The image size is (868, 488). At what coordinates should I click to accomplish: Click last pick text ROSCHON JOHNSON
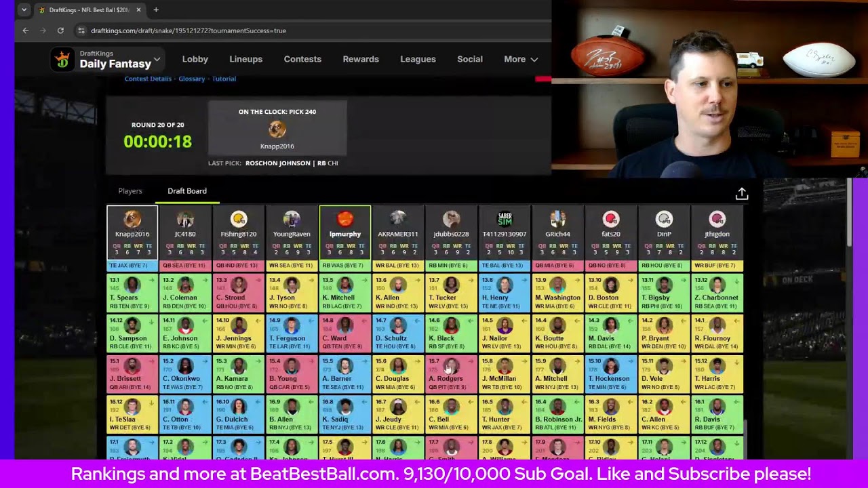278,163
